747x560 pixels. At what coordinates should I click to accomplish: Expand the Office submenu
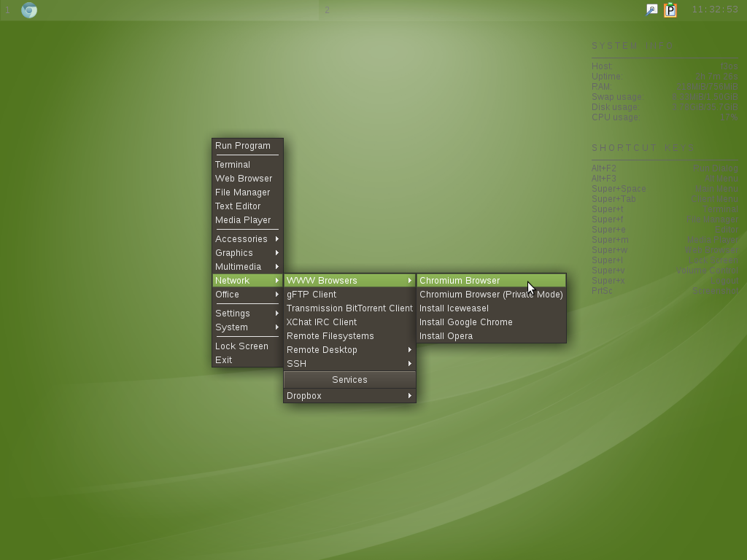point(247,294)
